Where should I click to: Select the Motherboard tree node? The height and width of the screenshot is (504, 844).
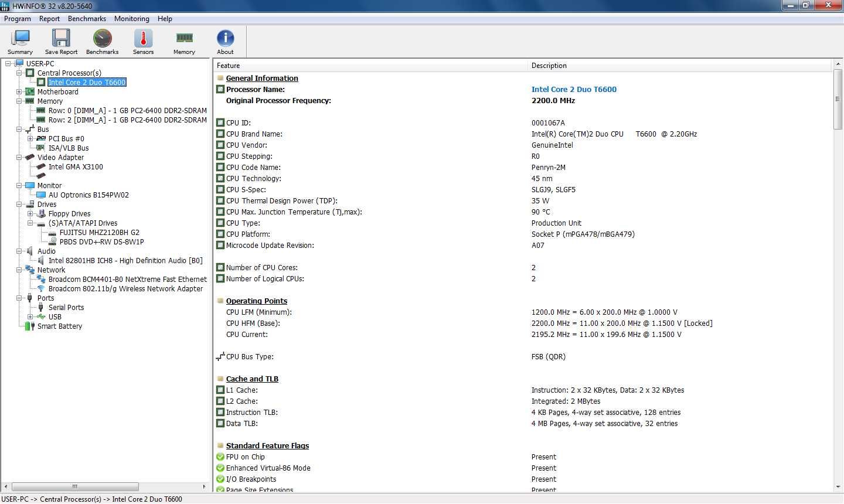tap(57, 91)
